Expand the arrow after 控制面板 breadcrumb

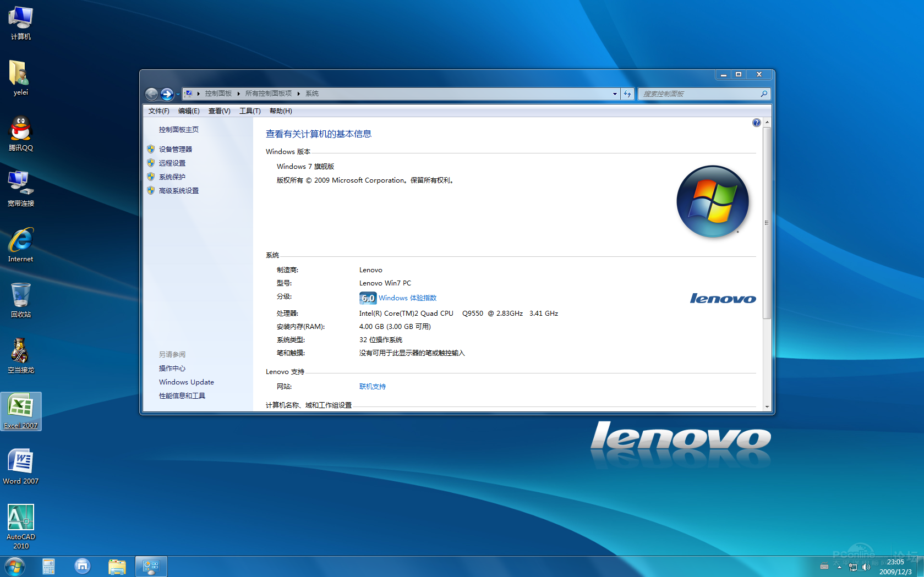238,94
